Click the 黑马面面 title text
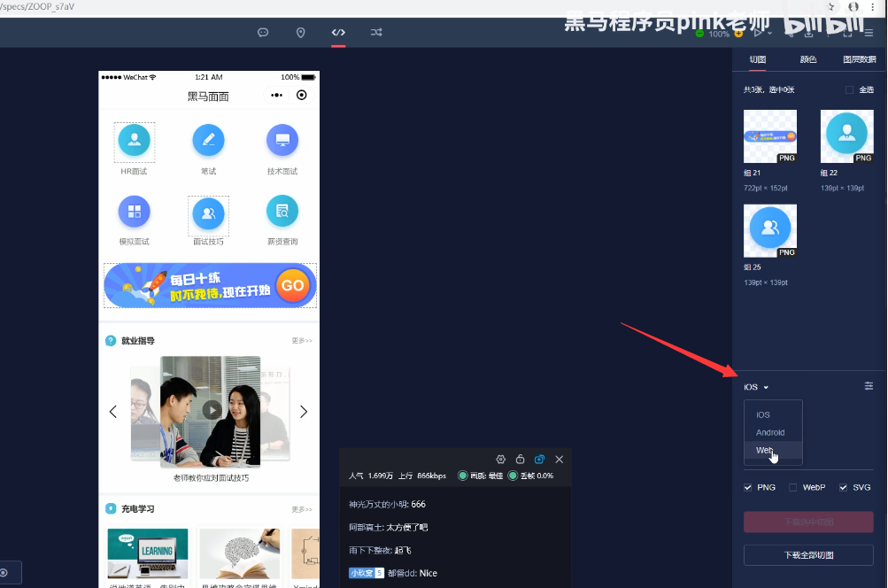Image resolution: width=888 pixels, height=588 pixels. coord(208,97)
